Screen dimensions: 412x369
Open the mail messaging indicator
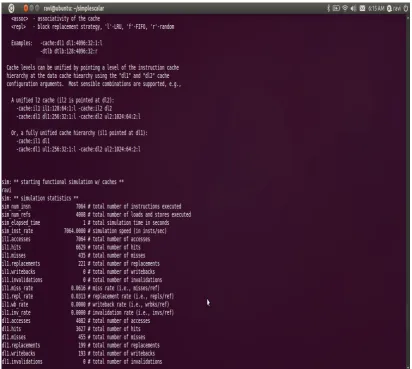(362, 8)
